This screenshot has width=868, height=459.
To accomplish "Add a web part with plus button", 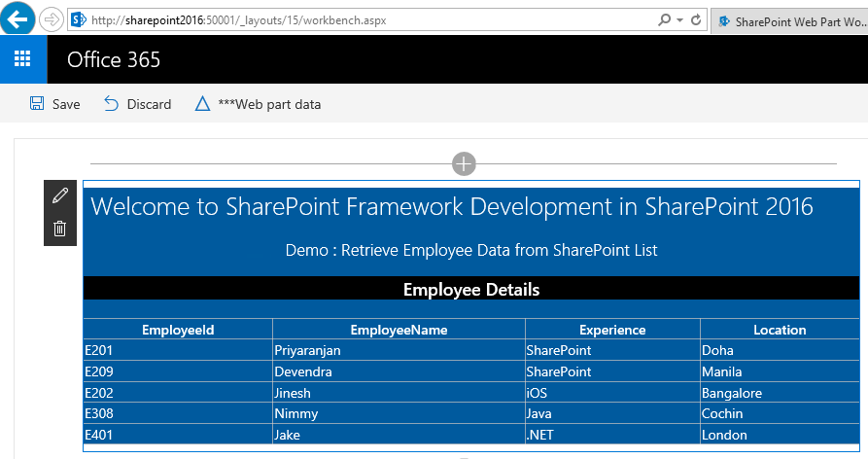I will pos(464,164).
